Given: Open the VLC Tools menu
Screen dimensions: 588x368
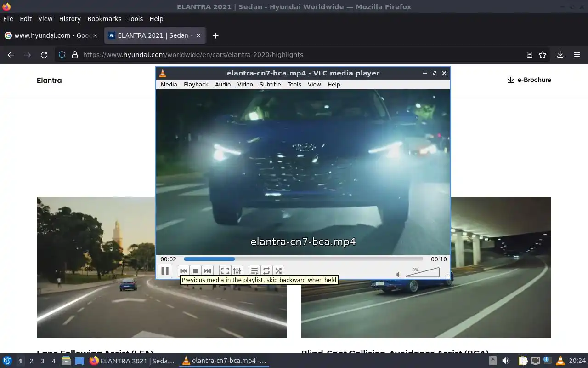Looking at the screenshot, I should (294, 85).
